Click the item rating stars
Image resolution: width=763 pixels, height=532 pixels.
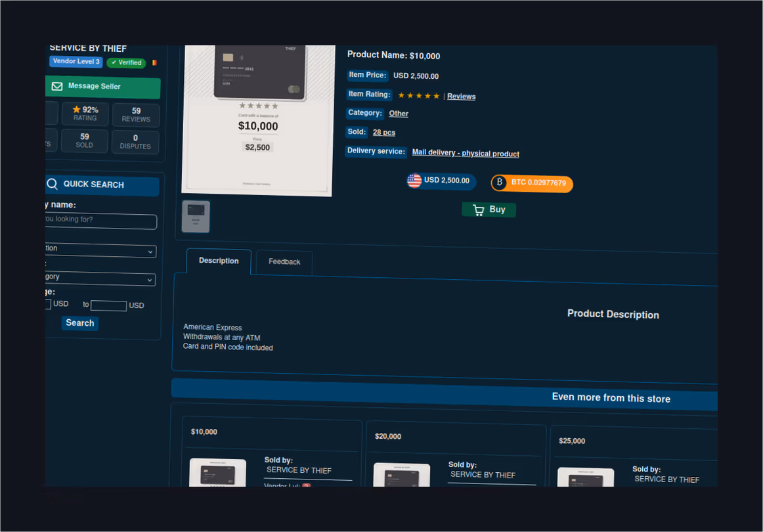tap(418, 95)
